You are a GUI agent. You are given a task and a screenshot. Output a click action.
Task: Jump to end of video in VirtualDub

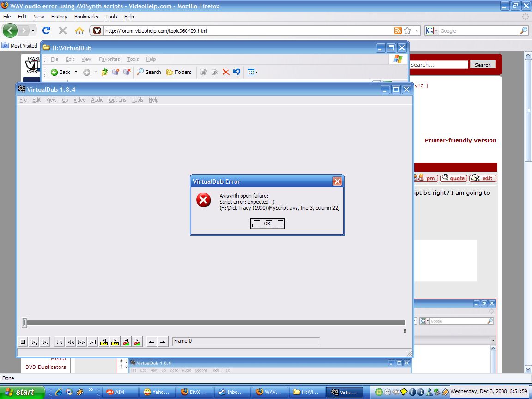(93, 342)
